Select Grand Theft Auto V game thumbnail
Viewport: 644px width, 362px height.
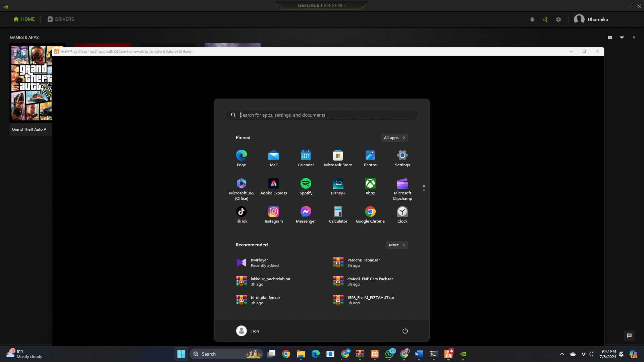coord(31,83)
